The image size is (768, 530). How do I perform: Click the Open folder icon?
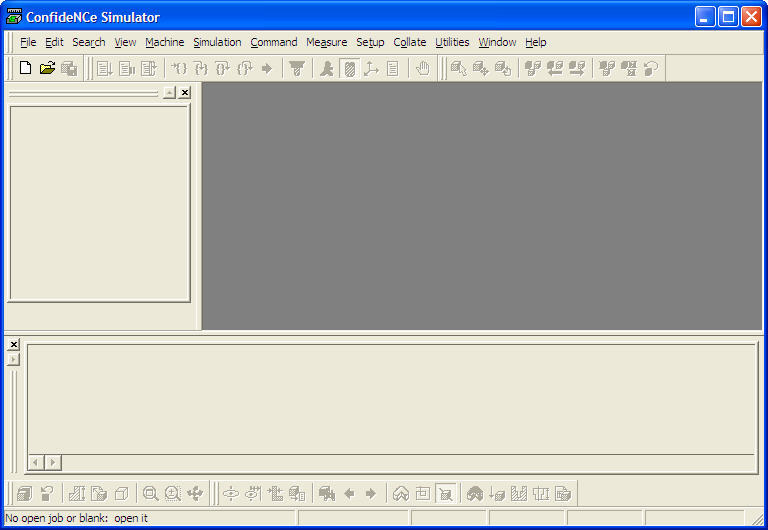47,68
